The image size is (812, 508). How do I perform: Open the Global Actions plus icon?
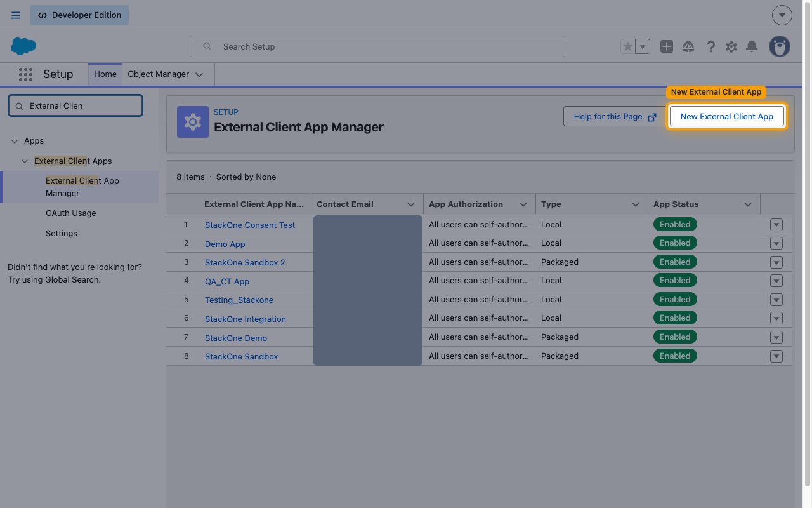click(667, 46)
